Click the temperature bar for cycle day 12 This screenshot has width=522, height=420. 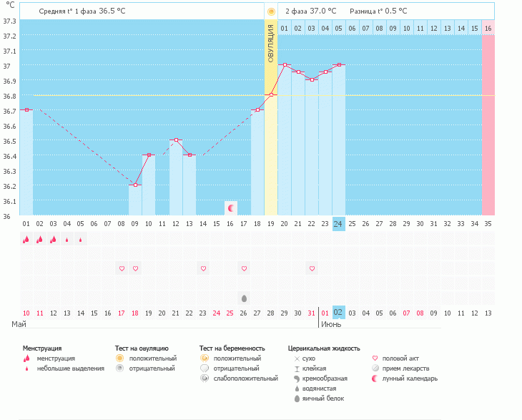[x=176, y=179]
